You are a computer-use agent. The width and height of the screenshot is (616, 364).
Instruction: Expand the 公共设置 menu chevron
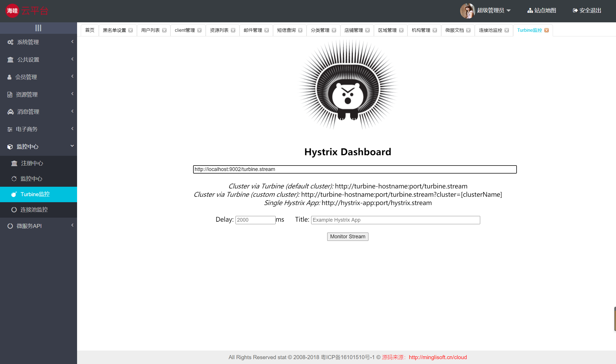72,59
